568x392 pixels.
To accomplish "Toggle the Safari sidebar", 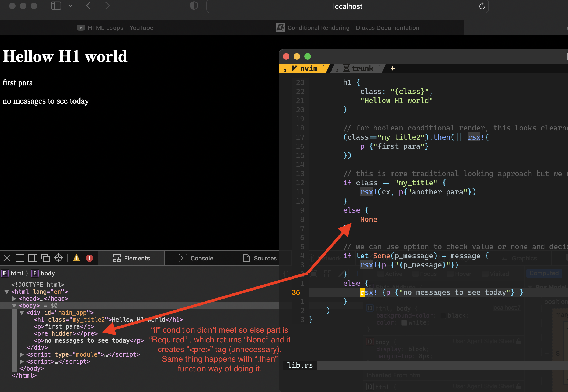I will click(x=56, y=6).
